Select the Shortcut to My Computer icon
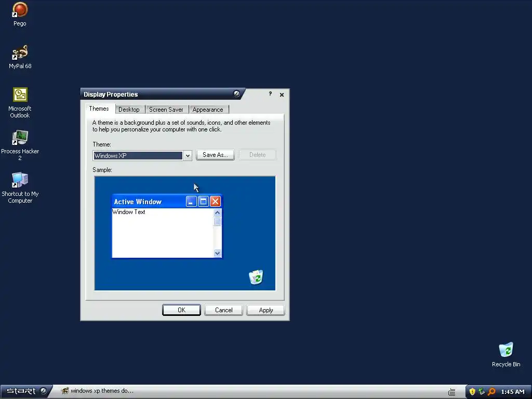Viewport: 532px width, 399px height. tap(20, 188)
